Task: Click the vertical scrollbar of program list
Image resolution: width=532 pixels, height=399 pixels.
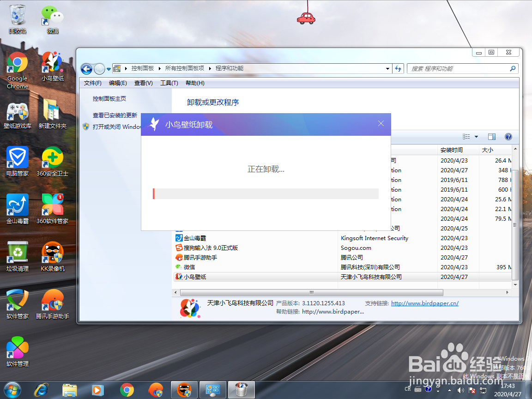Action: pyautogui.click(x=515, y=224)
